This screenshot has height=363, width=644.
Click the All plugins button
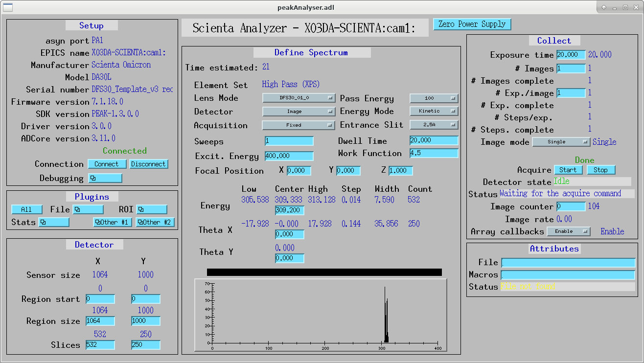coord(27,209)
